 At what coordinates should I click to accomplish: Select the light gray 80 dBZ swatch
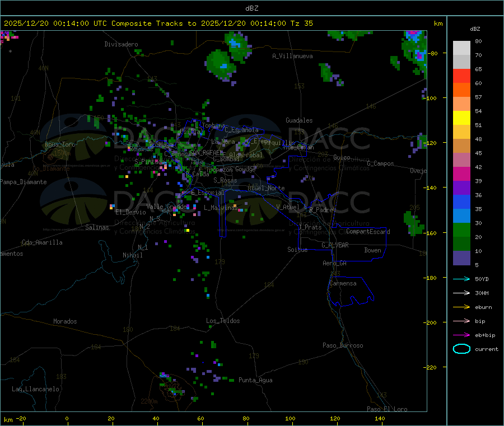[461, 48]
